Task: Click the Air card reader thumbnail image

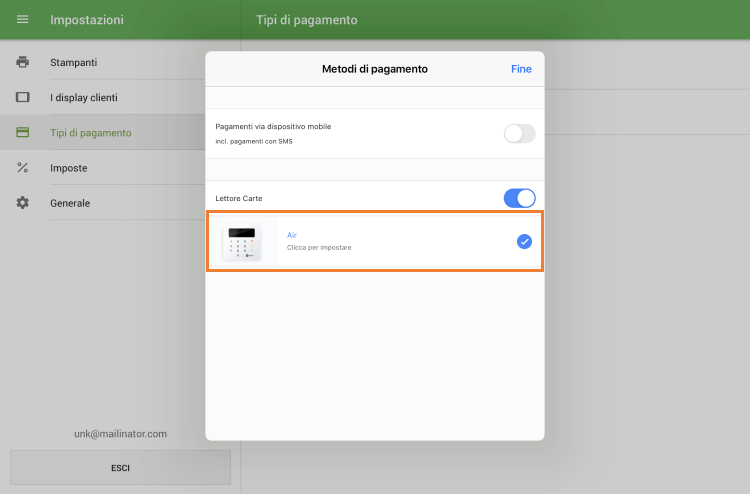Action: [x=241, y=241]
